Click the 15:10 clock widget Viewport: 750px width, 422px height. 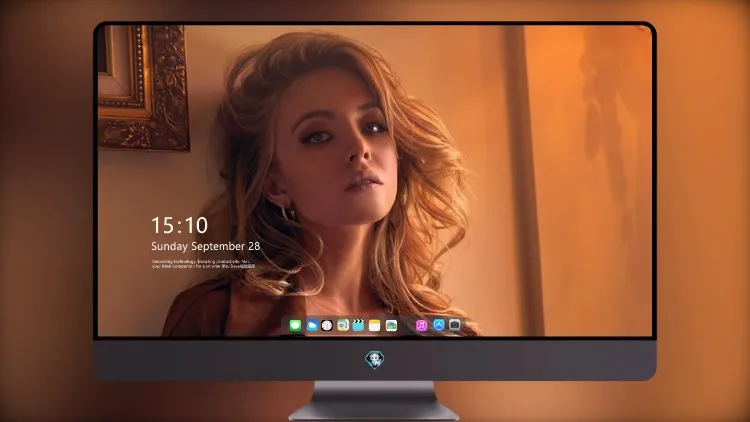(180, 225)
